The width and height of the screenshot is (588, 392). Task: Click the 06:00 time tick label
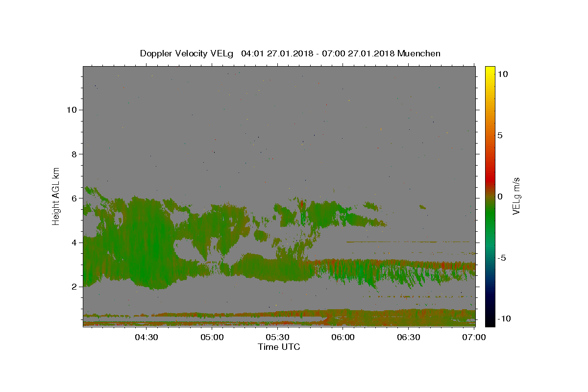[343, 337]
